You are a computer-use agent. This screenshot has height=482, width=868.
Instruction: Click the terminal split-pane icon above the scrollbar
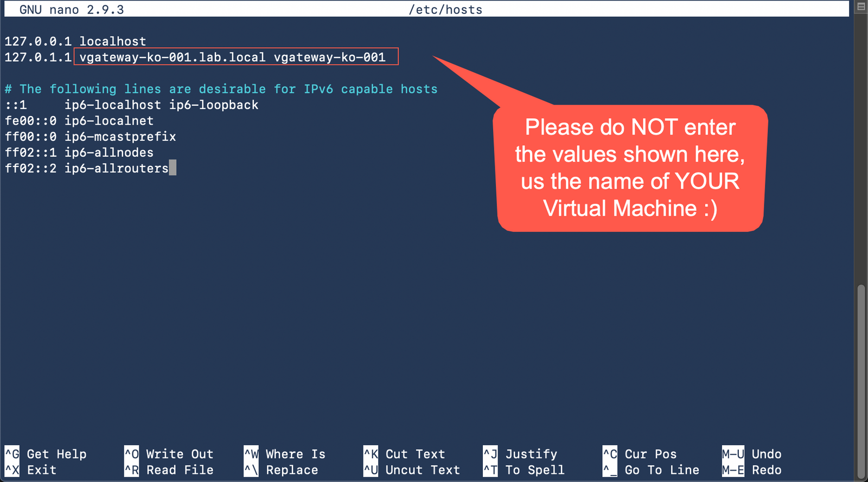pyautogui.click(x=861, y=7)
